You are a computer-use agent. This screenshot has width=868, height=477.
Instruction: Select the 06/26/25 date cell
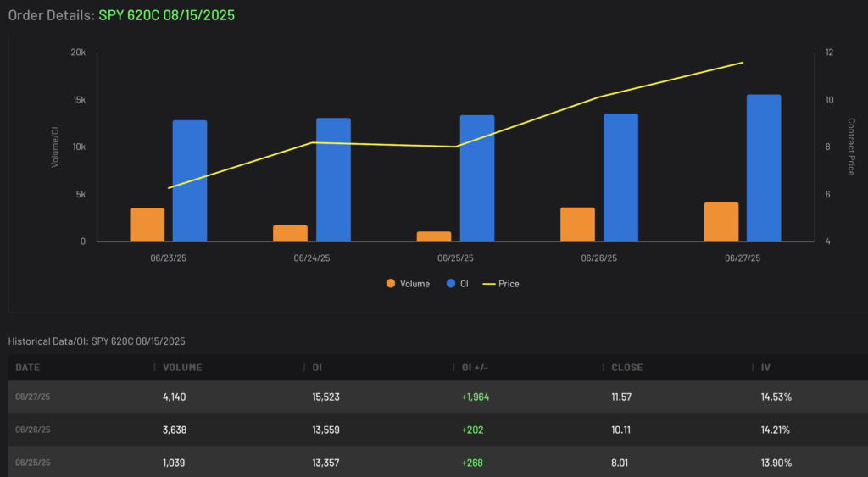[x=33, y=430]
